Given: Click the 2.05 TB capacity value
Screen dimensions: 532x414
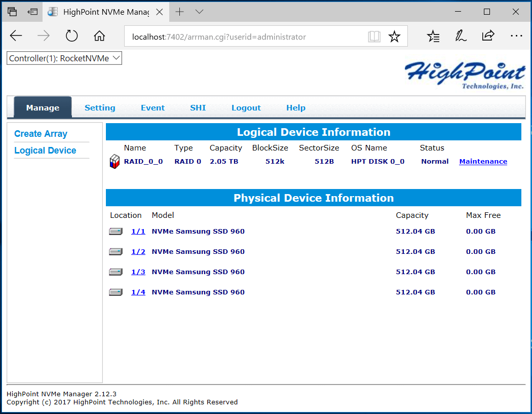Looking at the screenshot, I should click(x=224, y=162).
